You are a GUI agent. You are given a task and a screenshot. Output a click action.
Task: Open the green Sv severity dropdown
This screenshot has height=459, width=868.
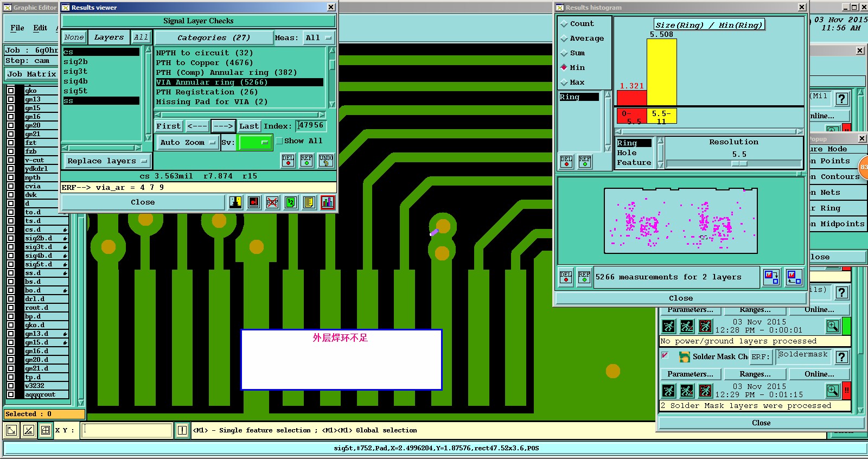tap(256, 143)
